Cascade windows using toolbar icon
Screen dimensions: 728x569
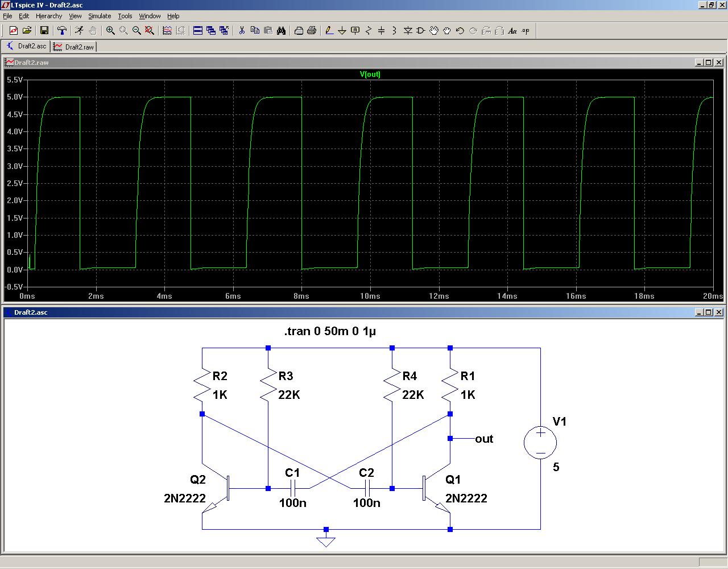point(211,31)
